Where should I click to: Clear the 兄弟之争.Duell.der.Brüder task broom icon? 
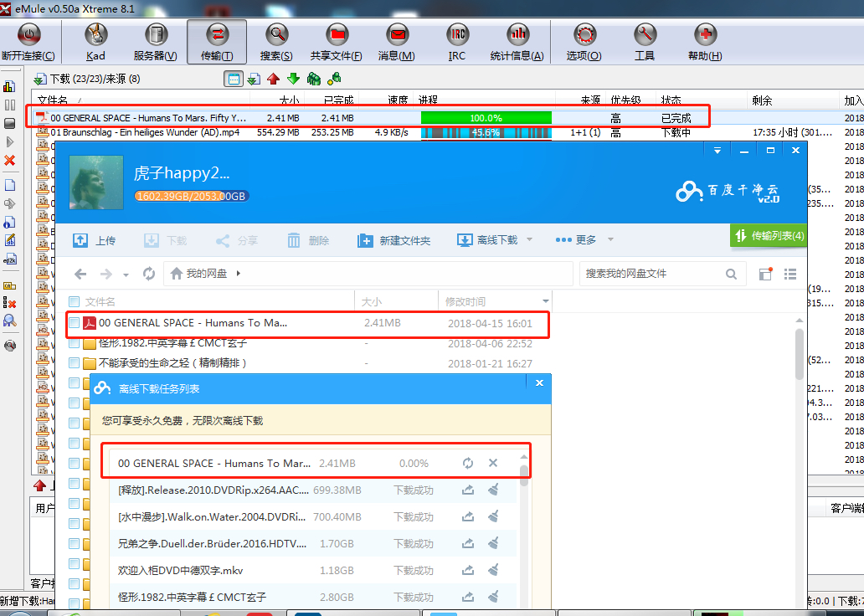point(493,543)
